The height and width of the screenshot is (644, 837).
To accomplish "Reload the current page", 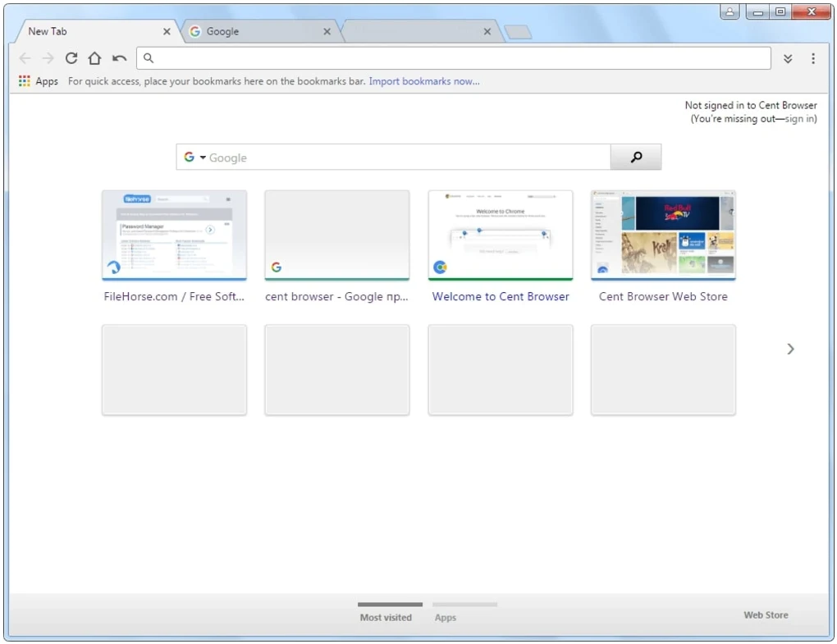I will [71, 58].
